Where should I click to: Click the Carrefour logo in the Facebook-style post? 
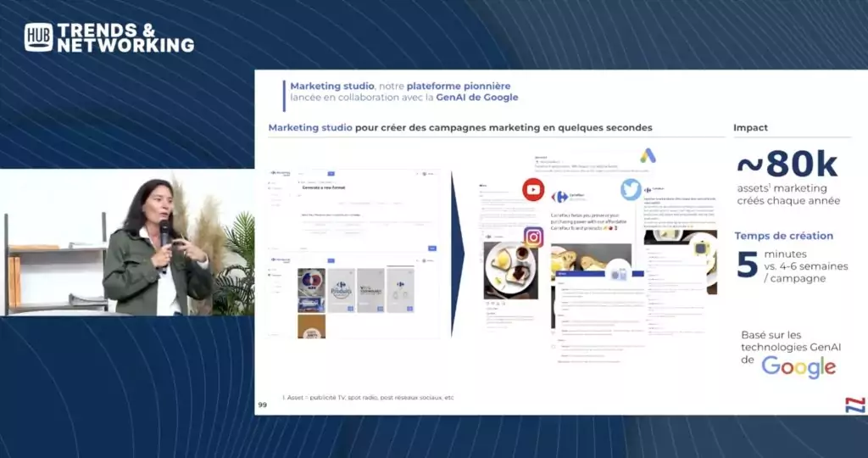click(559, 197)
